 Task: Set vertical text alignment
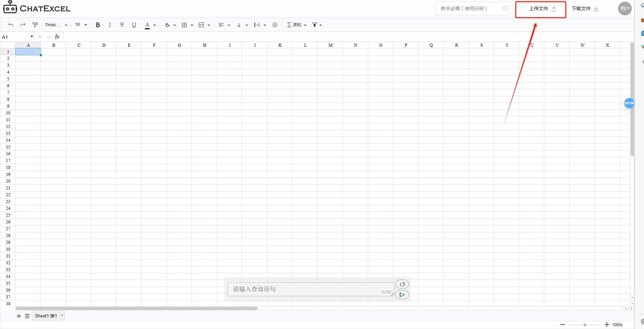pyautogui.click(x=239, y=25)
